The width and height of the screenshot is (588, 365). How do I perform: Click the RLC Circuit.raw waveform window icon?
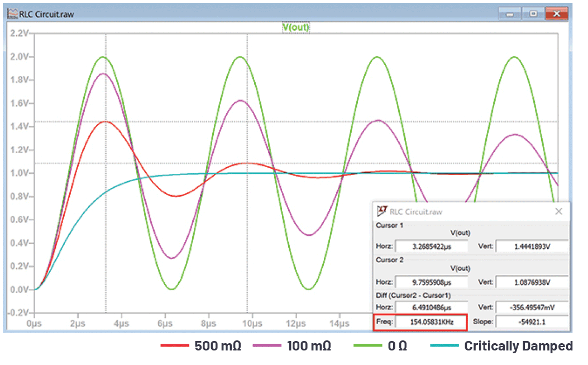(12, 14)
